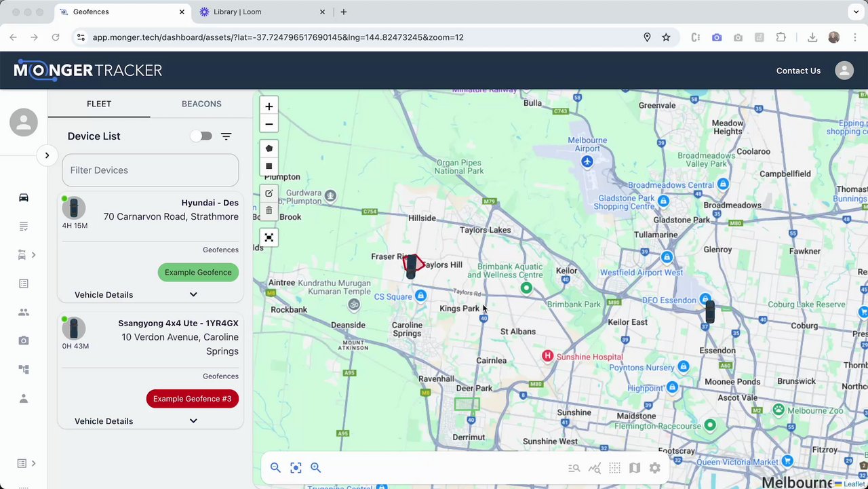This screenshot has width=868, height=489.
Task: Toggle the map layers icon in bottom bar
Action: pos(635,468)
